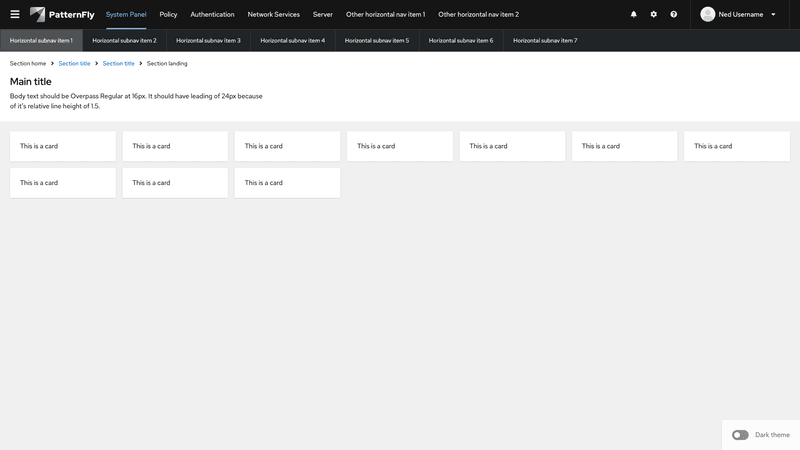Select Horizontal subnav item 1
Viewport: 800px width, 450px height.
click(41, 41)
